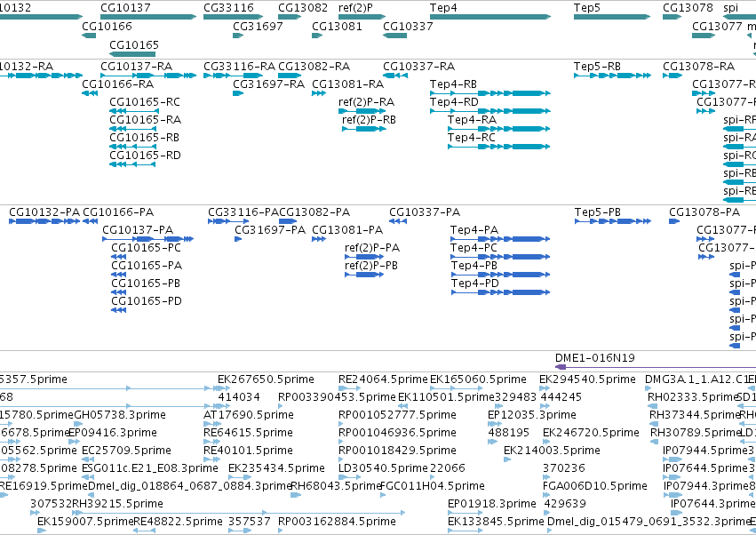The image size is (756, 535).
Task: Select transcript CG10137-RA
Action: [x=137, y=66]
